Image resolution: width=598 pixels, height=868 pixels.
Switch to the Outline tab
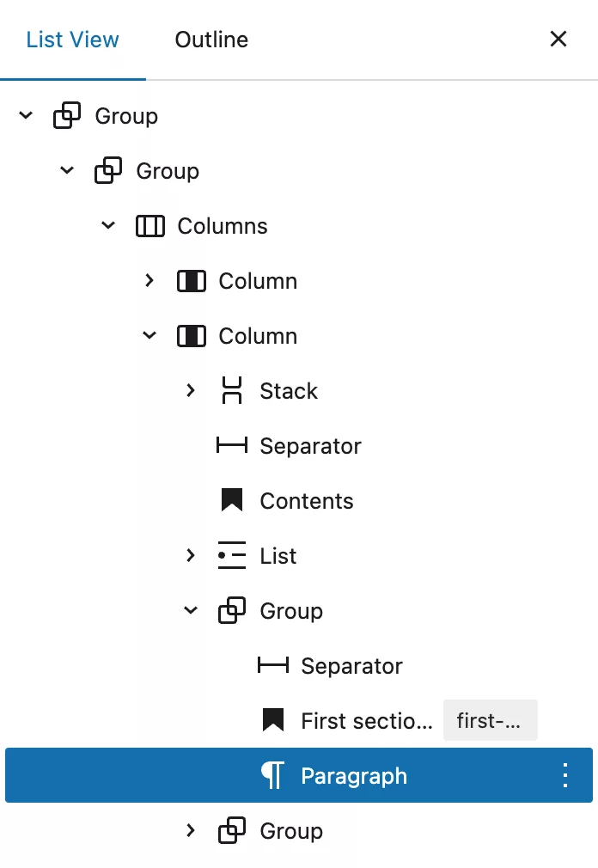pos(211,40)
